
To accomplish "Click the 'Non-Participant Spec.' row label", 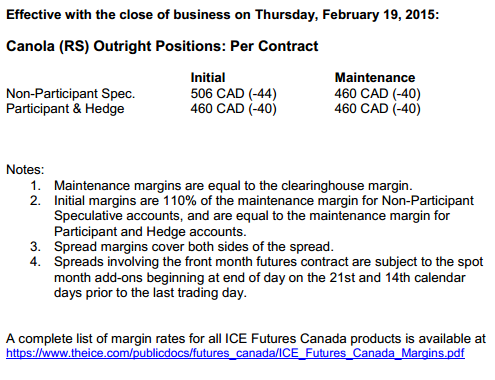I will click(70, 94).
